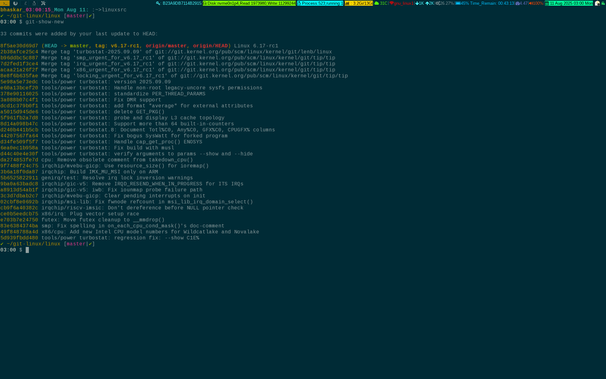The width and height of the screenshot is (606, 379).
Task: Click the origin/HEAD ref label
Action: coord(210,46)
